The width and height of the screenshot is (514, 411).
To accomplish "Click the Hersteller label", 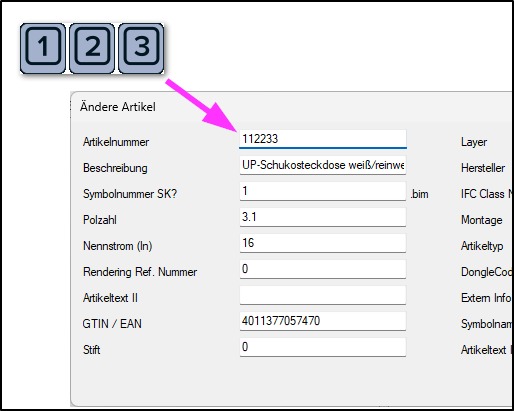I will pos(483,168).
